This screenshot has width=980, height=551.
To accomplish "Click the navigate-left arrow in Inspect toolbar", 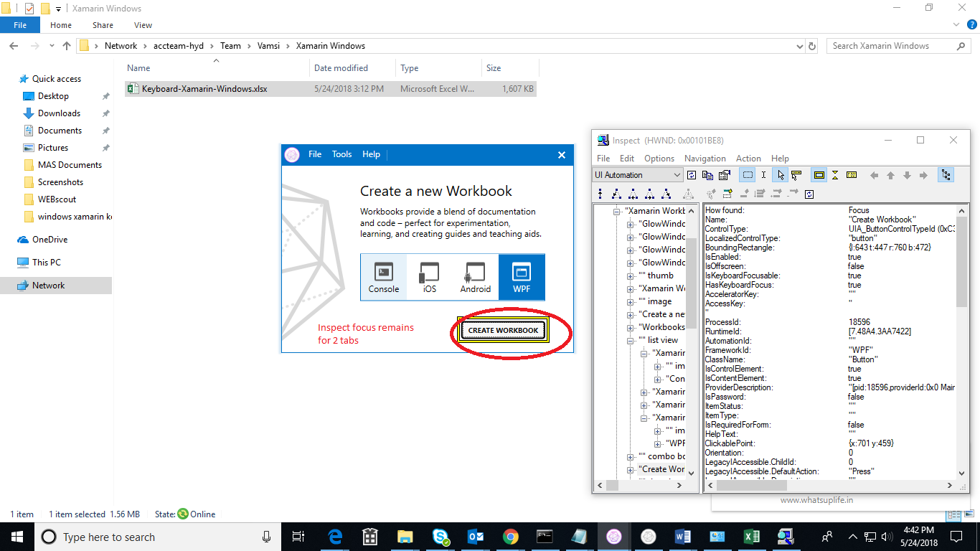I will click(875, 174).
